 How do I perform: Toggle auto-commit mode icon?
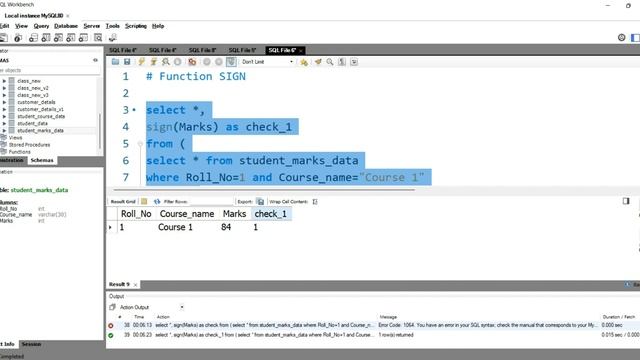point(231,62)
